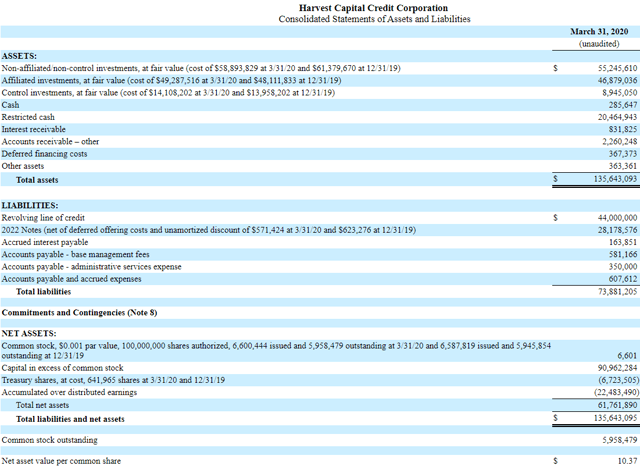Select the 'Revolving line of credit' label
The height and width of the screenshot is (466, 640).
(43, 218)
